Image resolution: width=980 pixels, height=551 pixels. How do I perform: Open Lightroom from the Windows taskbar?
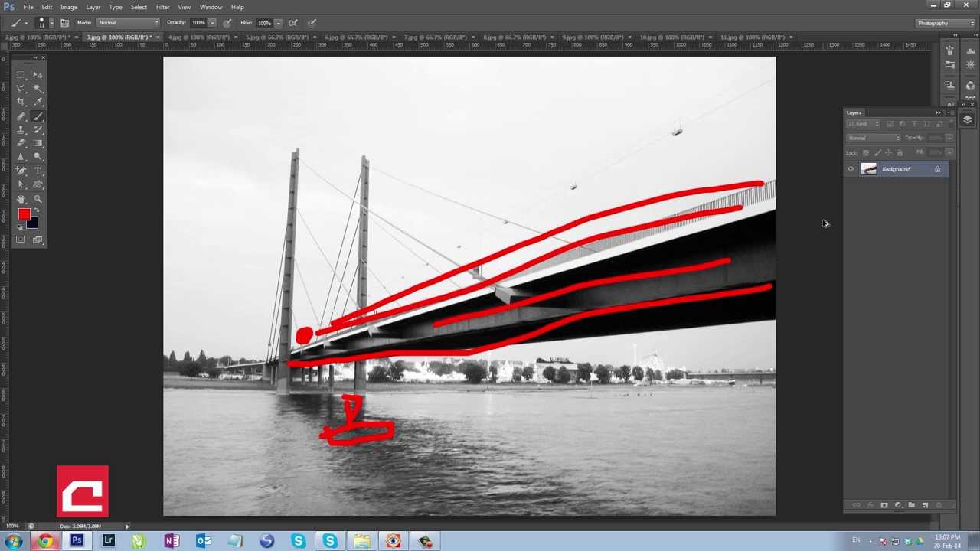point(108,541)
